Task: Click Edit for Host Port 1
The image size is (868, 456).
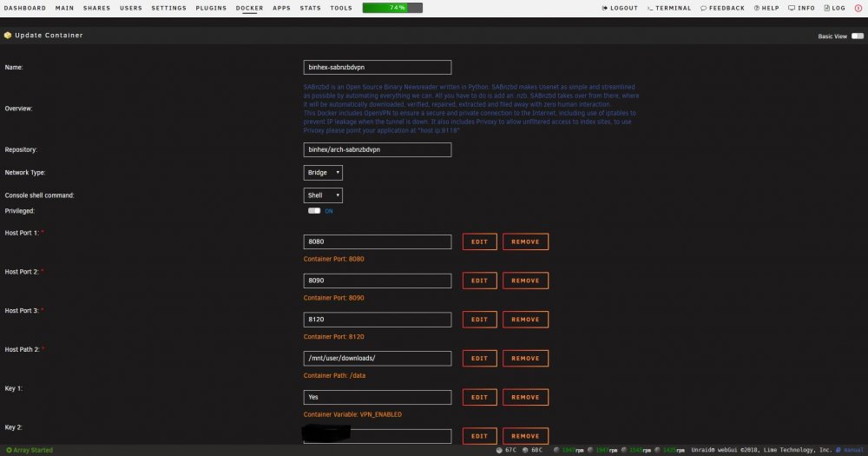Action: [x=479, y=241]
